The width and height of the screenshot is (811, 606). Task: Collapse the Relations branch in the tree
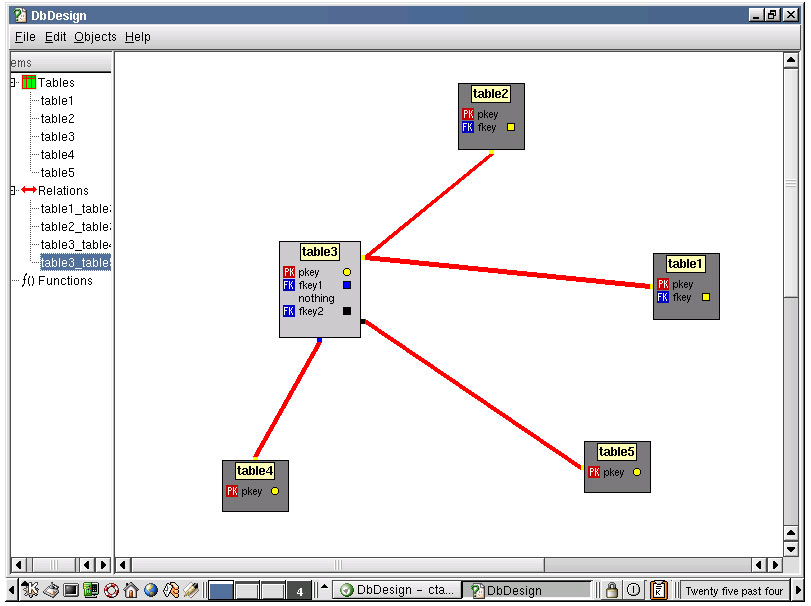pyautogui.click(x=11, y=189)
